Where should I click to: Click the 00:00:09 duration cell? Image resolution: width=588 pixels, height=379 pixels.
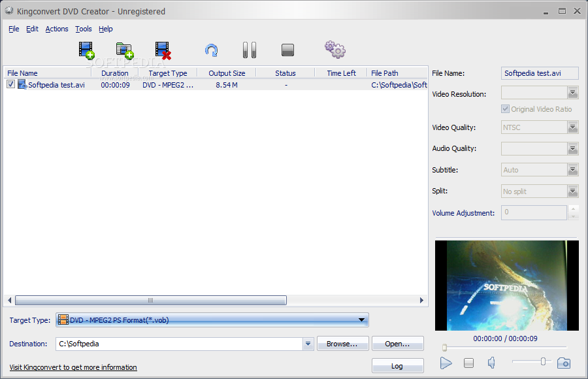[x=115, y=85]
